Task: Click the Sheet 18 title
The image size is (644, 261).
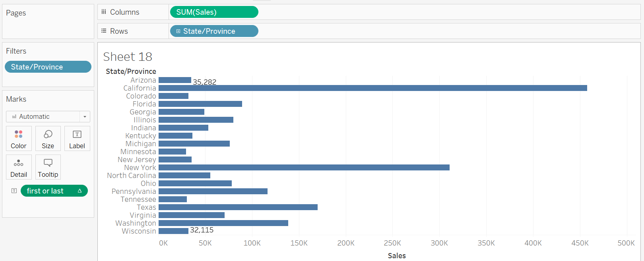Action: (x=128, y=56)
